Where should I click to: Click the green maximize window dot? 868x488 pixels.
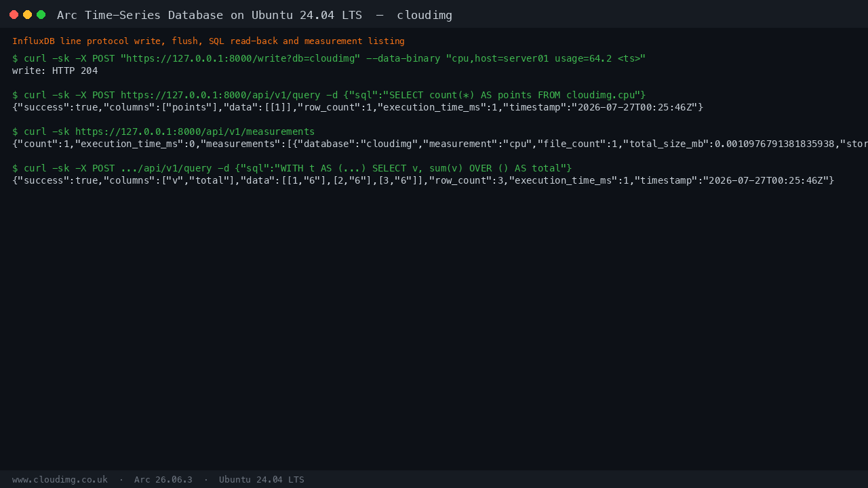tap(41, 14)
